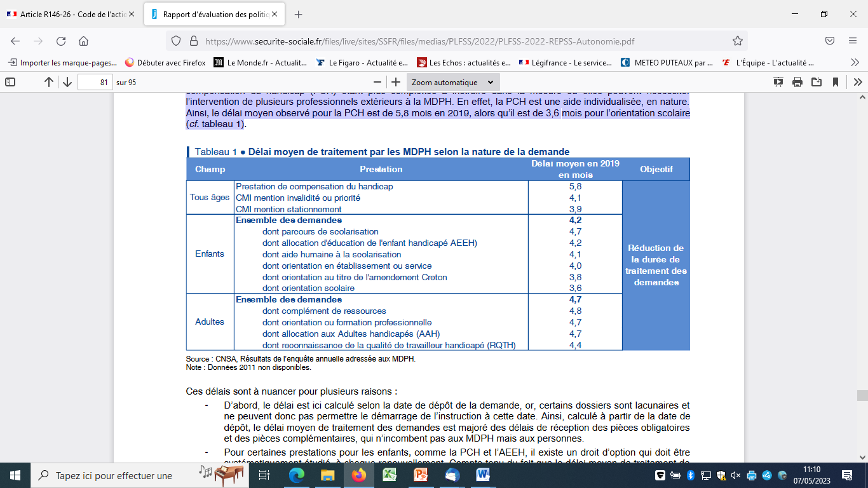Zoom out of the PDF document
The image size is (868, 488).
coord(377,82)
